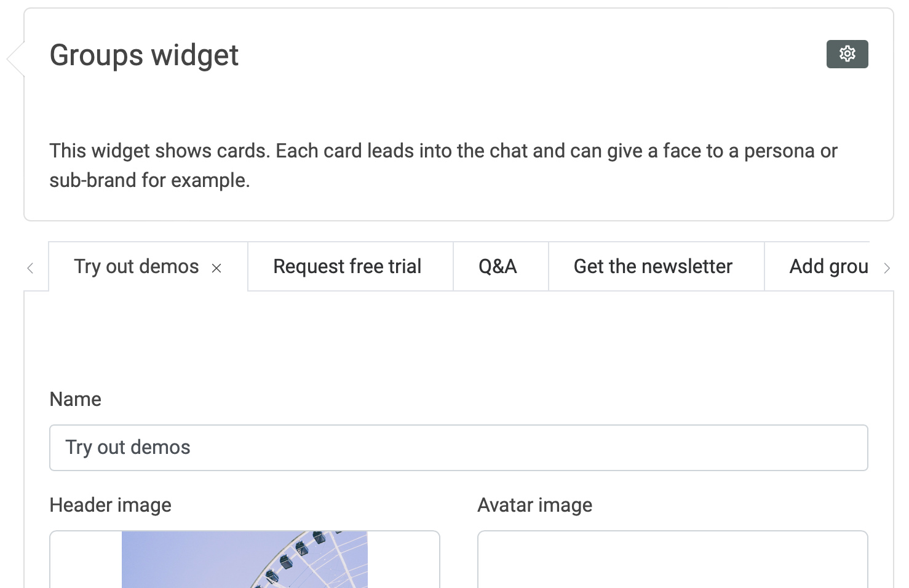Viewport: 909px width, 588px height.
Task: Click the Header image label
Action: pyautogui.click(x=110, y=505)
